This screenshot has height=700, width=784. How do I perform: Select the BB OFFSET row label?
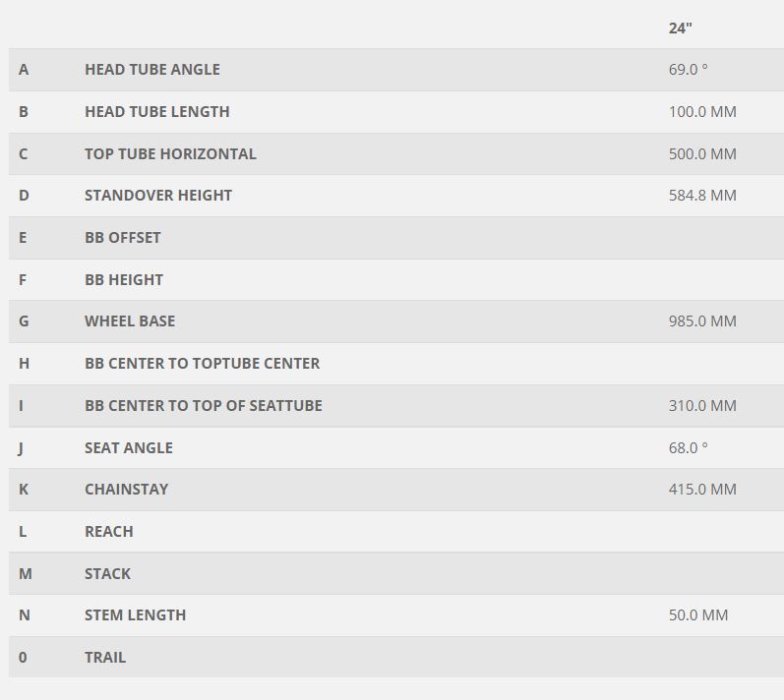(x=123, y=238)
